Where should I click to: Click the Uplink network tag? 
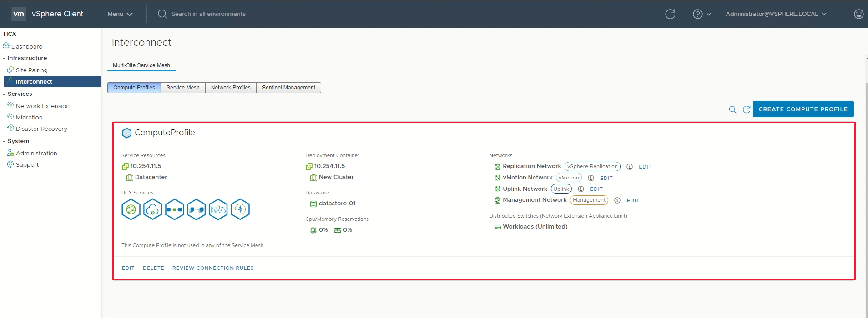[561, 189]
